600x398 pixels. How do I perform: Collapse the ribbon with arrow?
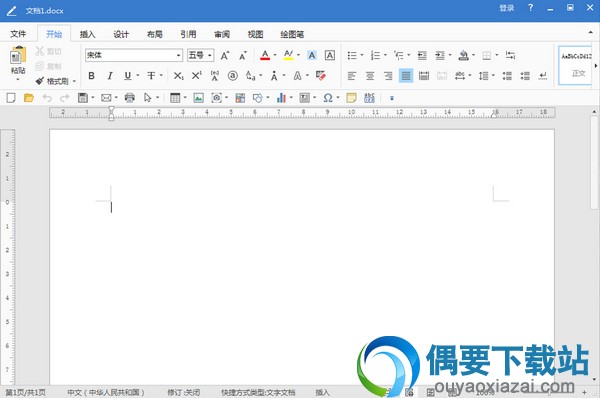click(x=590, y=32)
